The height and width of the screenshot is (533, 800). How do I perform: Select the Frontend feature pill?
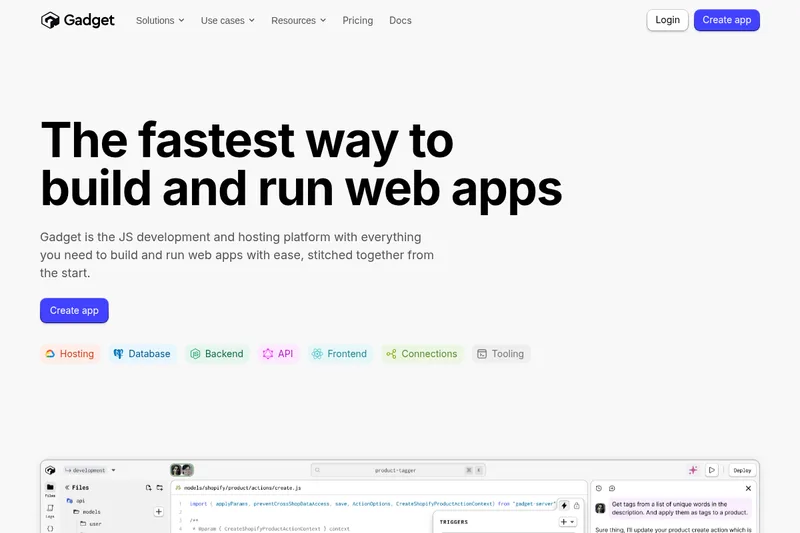pyautogui.click(x=340, y=353)
